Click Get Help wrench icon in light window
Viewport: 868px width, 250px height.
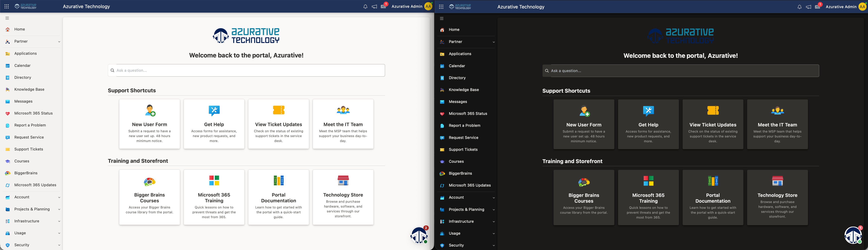point(214,111)
